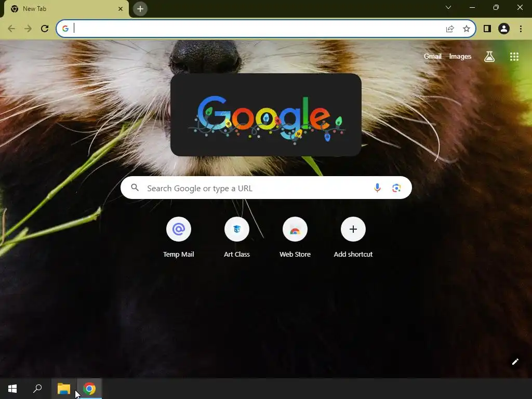Click the Google icon in address bar
Viewport: 532px width, 399px height.
pos(65,29)
